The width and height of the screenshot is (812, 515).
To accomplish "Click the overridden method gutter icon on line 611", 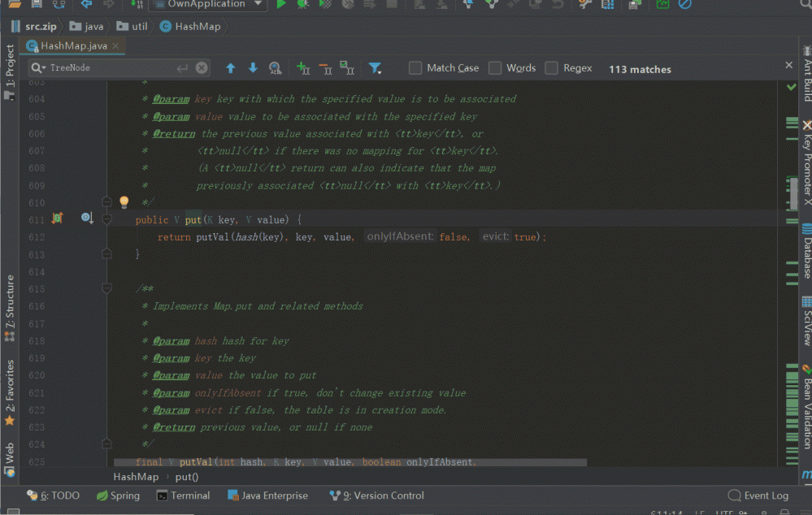I will tap(87, 219).
